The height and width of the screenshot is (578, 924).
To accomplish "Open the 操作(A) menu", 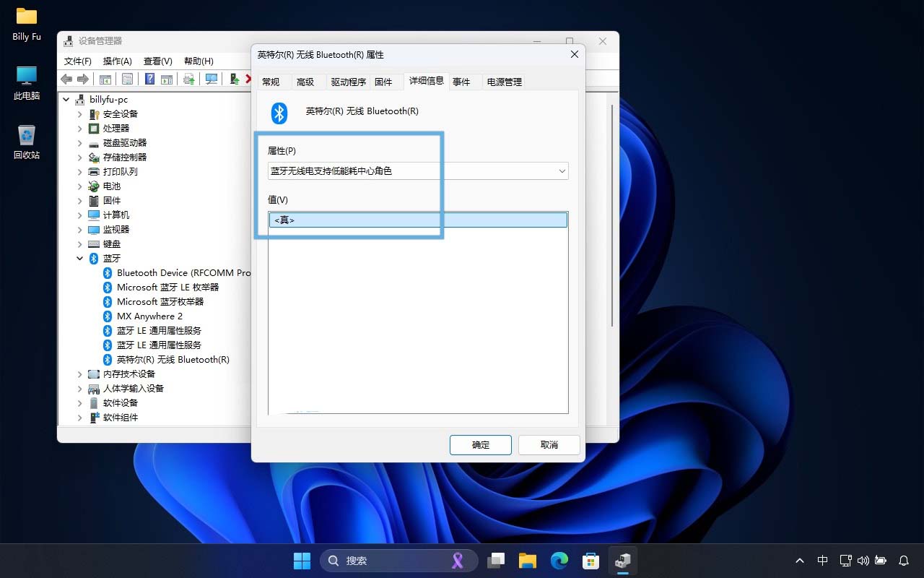I will [x=118, y=61].
